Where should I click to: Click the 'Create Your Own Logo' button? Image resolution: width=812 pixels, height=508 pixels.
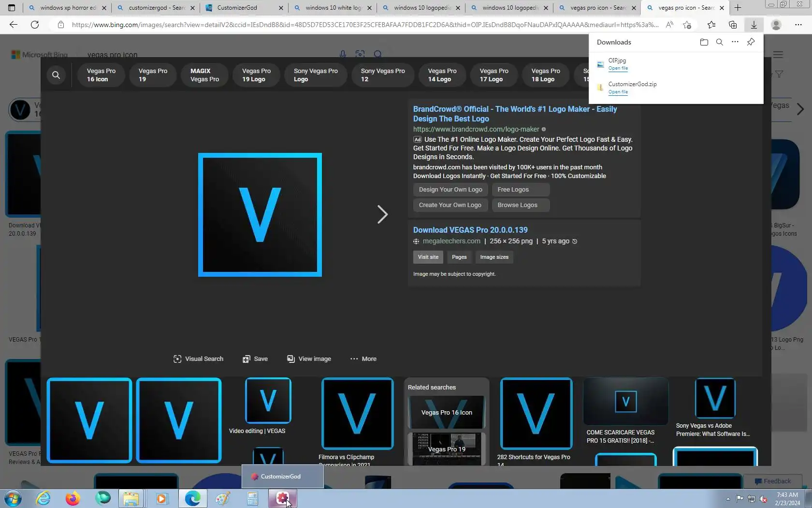tap(450, 205)
